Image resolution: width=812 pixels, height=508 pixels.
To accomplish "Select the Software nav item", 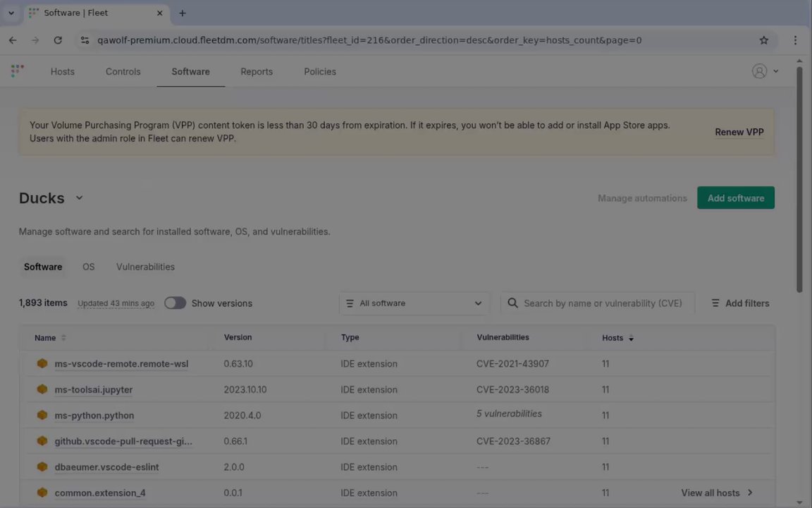I will pos(190,71).
